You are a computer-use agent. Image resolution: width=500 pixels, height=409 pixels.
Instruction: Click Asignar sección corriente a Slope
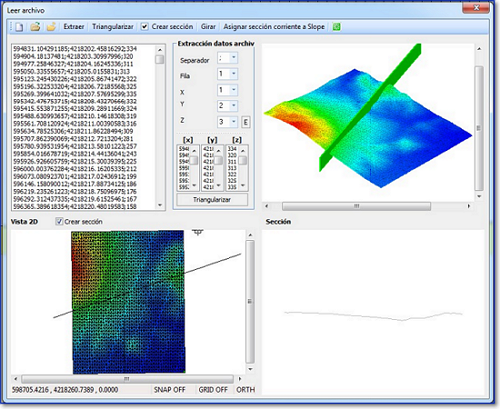click(274, 27)
